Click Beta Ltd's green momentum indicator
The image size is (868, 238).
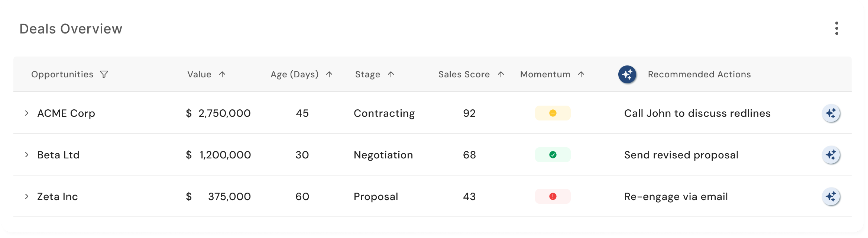point(553,155)
